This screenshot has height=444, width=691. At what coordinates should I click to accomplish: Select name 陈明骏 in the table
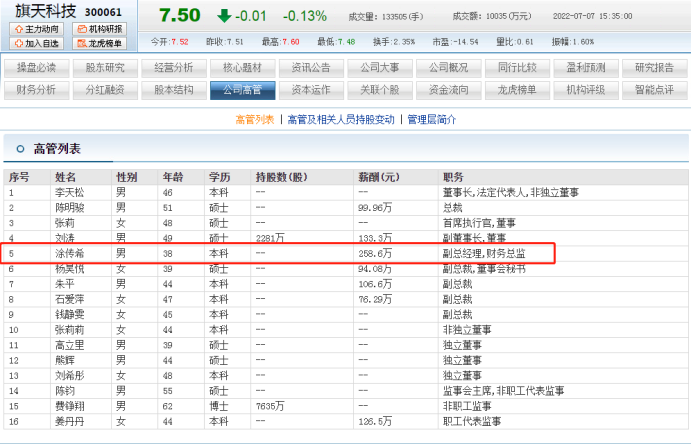tap(70, 208)
